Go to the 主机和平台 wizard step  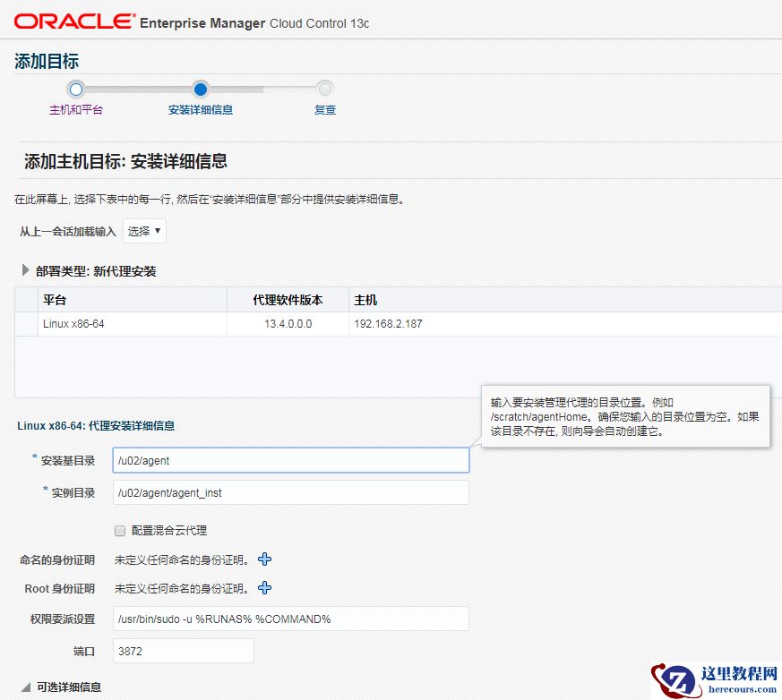tap(76, 109)
